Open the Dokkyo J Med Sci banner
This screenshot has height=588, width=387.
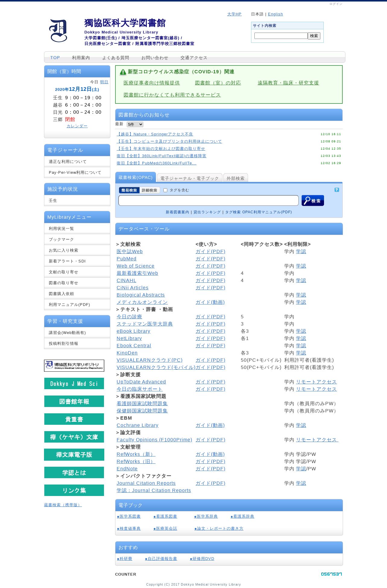74,383
